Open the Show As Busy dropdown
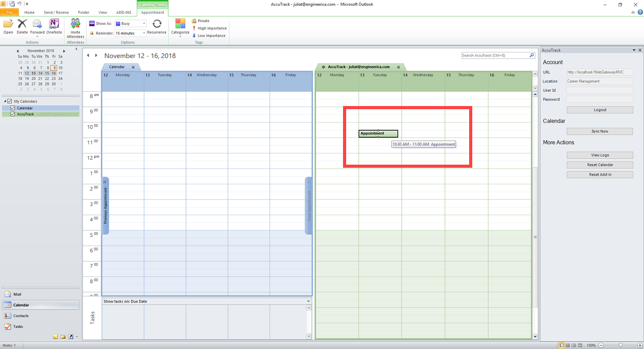This screenshot has width=644, height=349. 144,23
